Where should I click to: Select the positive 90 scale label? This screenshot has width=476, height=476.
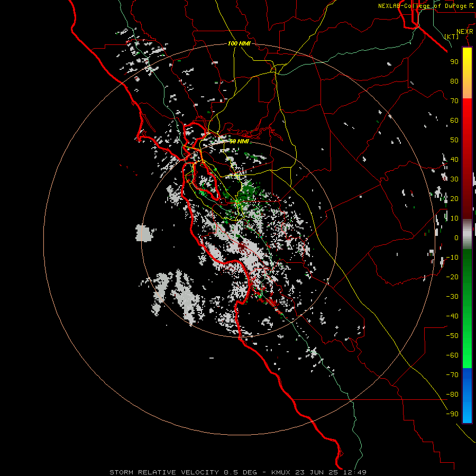454,62
